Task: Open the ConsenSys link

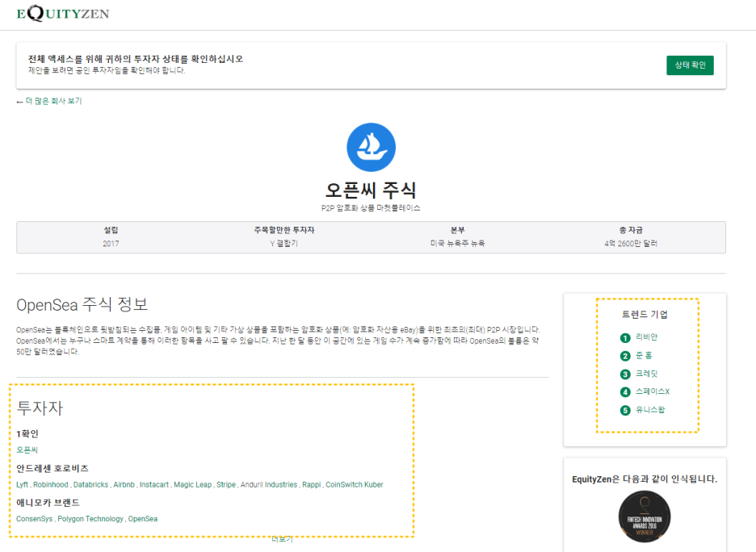Action: tap(34, 519)
